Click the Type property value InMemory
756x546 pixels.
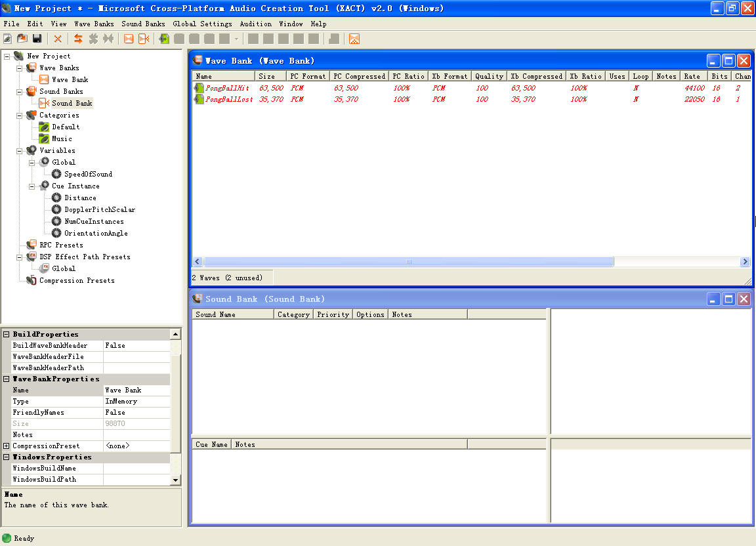(137, 402)
